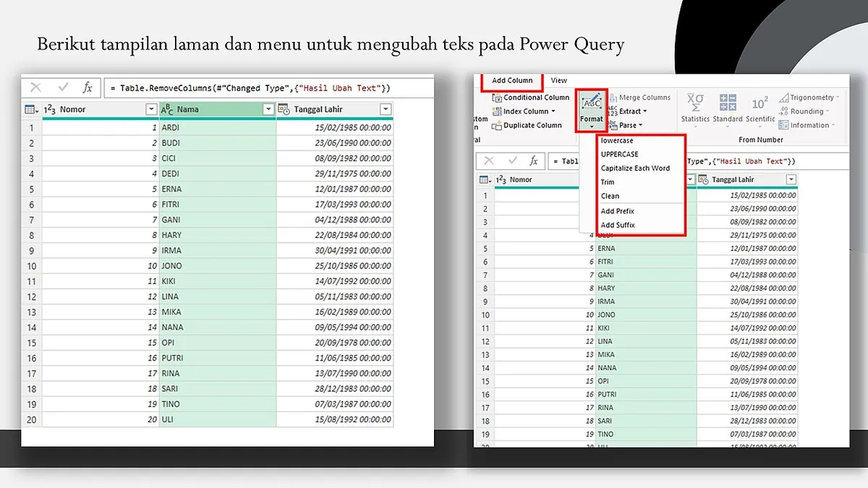The width and height of the screenshot is (868, 488).
Task: Open the Tanggal Lahir filter dropdown in the left screenshot
Action: (x=386, y=109)
